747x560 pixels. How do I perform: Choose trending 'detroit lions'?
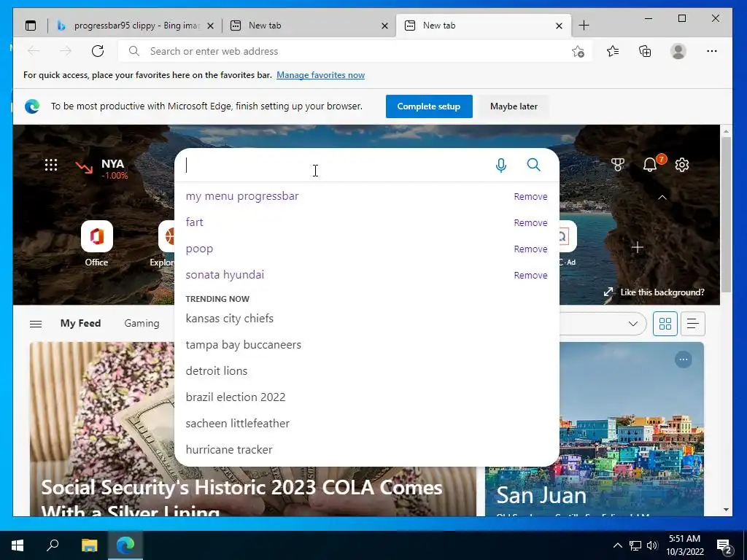click(x=216, y=371)
